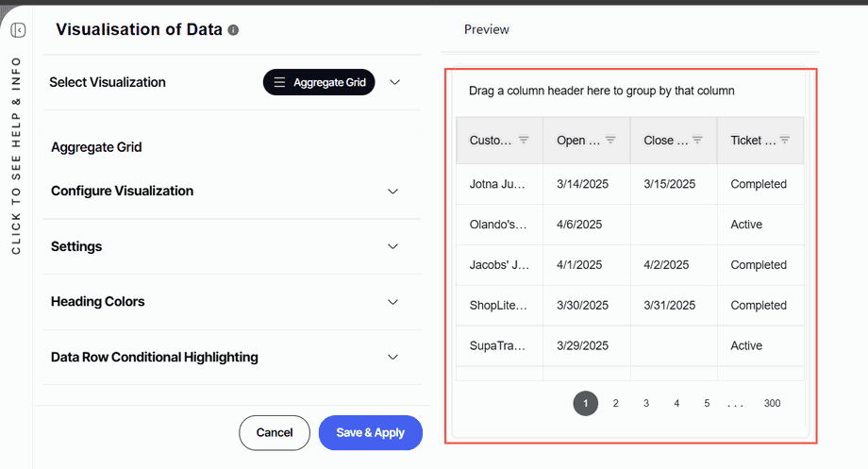The width and height of the screenshot is (868, 469).
Task: Select the Jotna customer row cell
Action: (499, 184)
